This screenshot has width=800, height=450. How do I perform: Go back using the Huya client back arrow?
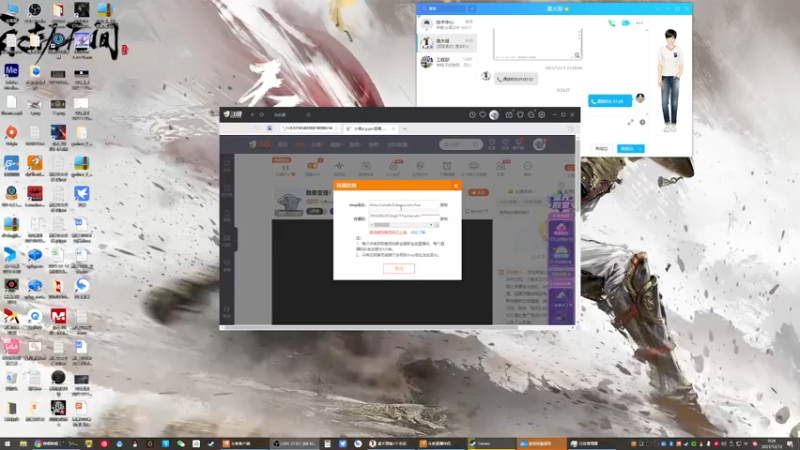point(253,115)
